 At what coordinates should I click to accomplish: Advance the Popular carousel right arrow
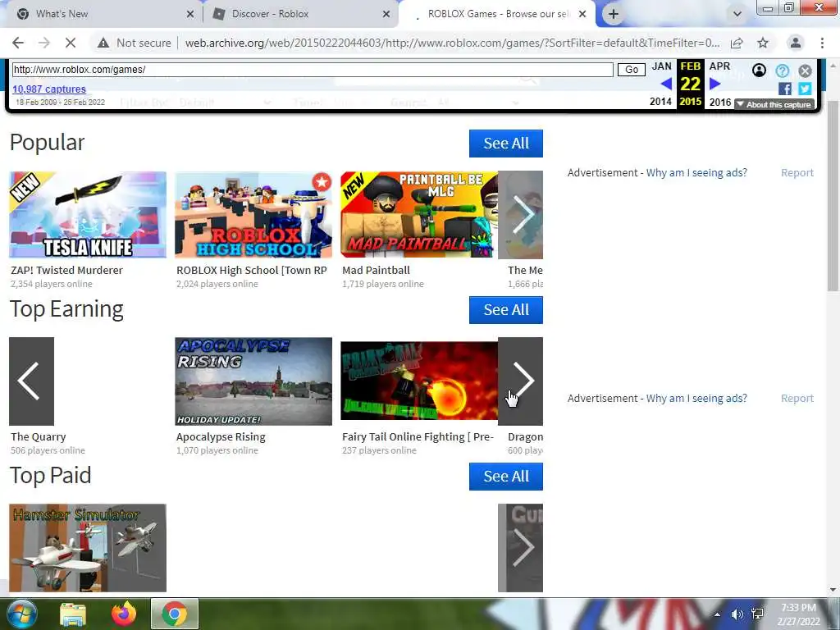(x=520, y=215)
